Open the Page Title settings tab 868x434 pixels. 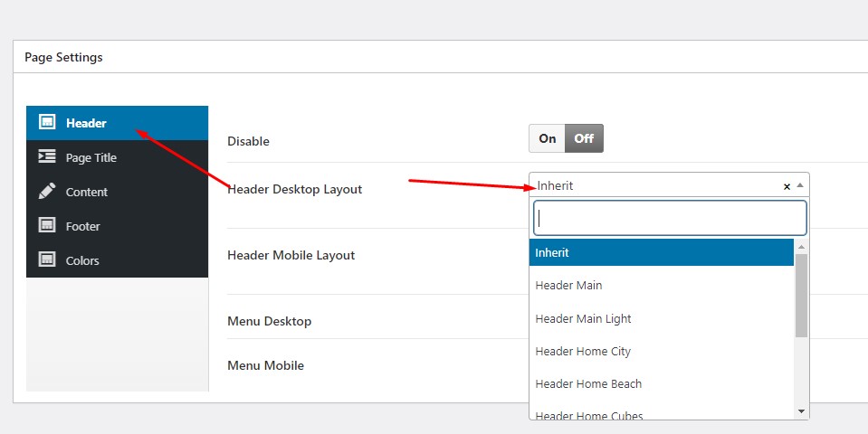(x=91, y=157)
